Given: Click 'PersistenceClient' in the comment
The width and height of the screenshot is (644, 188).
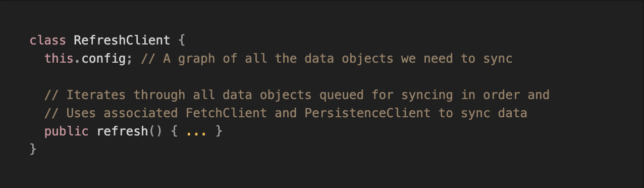Looking at the screenshot, I should tap(367, 113).
